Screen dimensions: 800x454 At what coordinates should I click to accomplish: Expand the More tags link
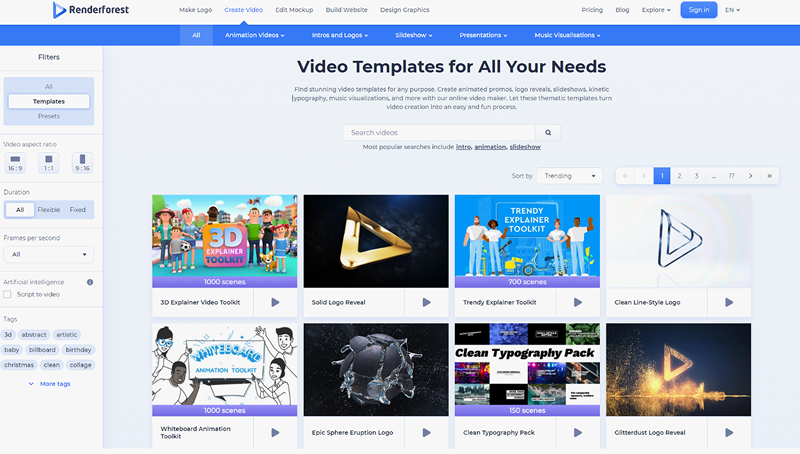(x=54, y=384)
